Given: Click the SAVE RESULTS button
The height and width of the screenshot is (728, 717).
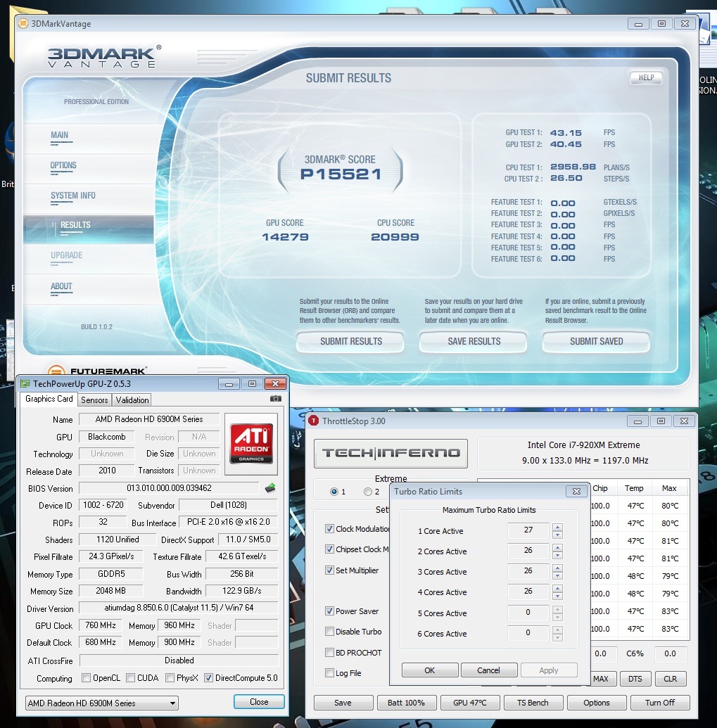Looking at the screenshot, I should click(x=474, y=341).
